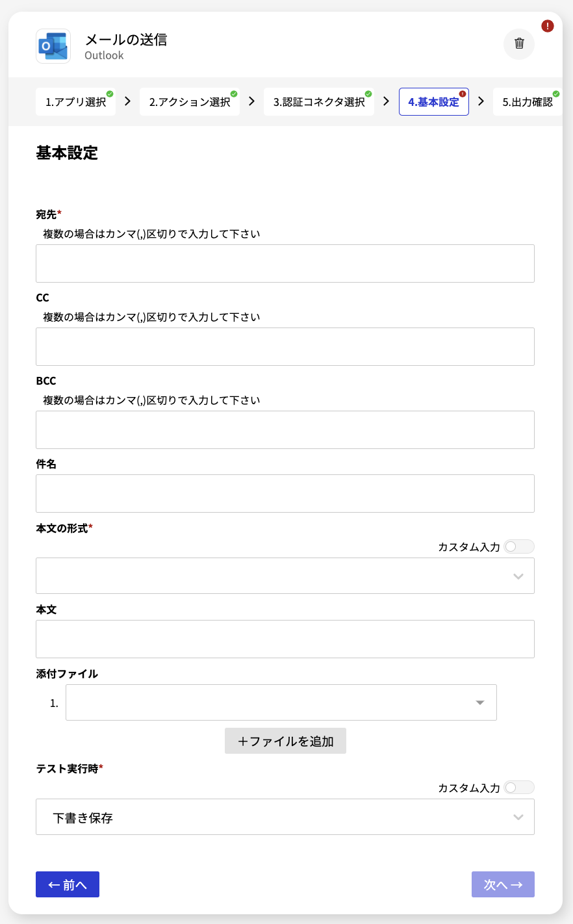Screen dimensions: 573x924
Task: Focus the 件名 subject field
Action: 285,493
